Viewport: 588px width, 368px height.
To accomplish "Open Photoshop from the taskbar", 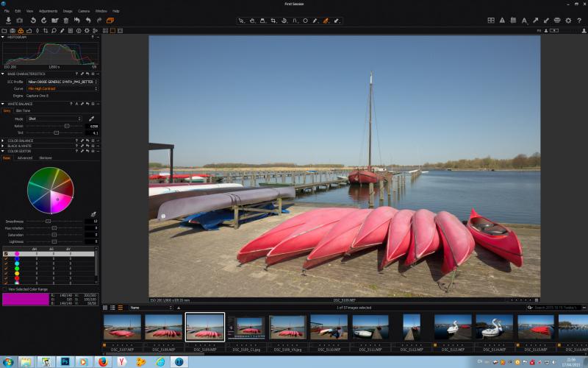I will [x=65, y=362].
